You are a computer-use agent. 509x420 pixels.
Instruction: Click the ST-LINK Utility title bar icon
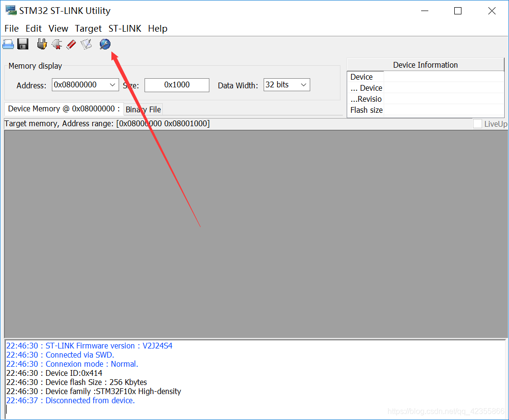(x=11, y=10)
